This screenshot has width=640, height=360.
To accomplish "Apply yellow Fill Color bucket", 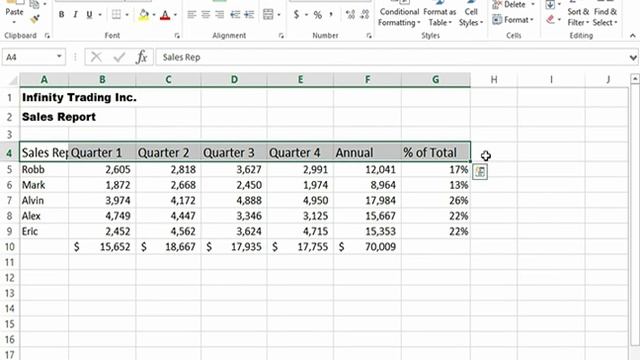I will click(144, 15).
